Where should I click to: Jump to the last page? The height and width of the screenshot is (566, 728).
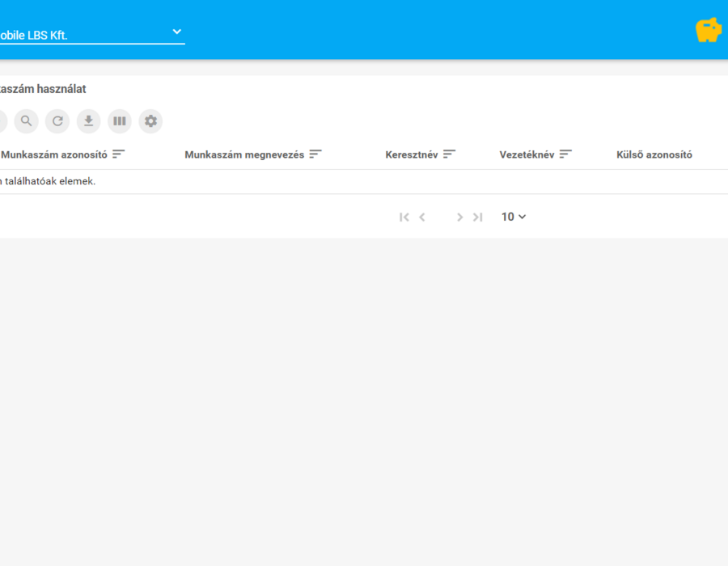(478, 218)
